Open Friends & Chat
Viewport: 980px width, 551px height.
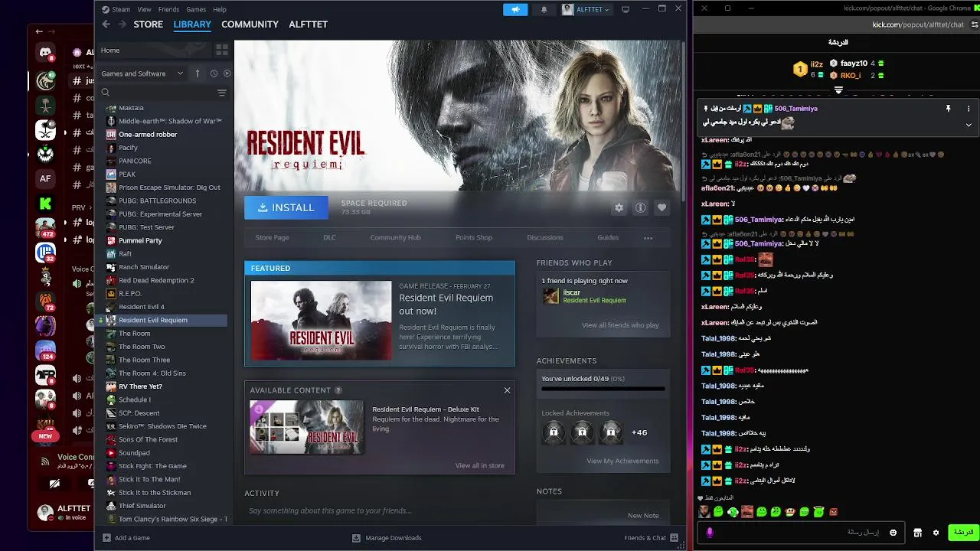[x=651, y=538]
